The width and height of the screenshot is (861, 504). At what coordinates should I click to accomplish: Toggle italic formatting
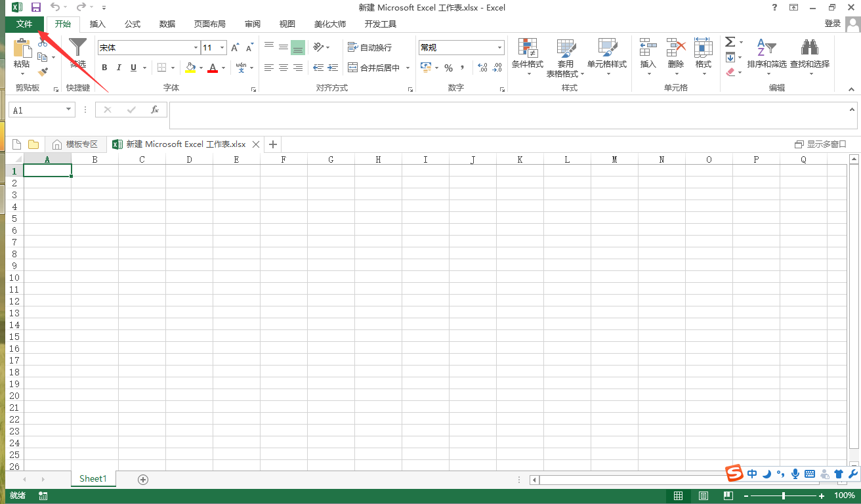(119, 68)
